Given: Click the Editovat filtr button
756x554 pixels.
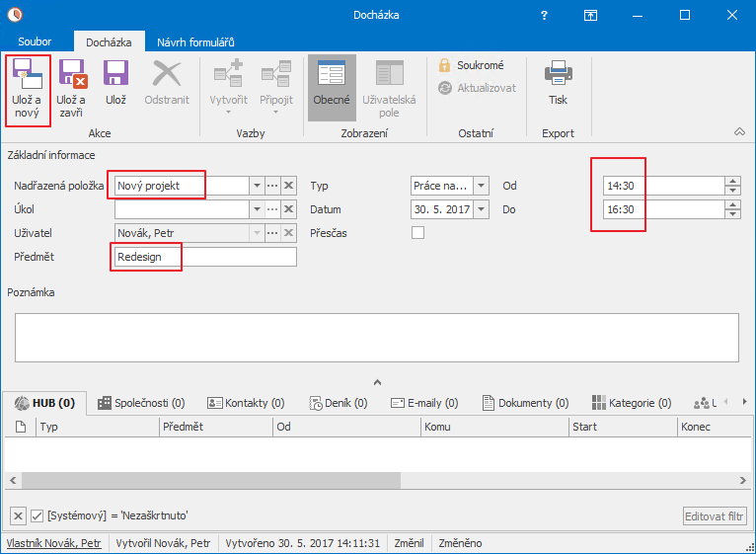Looking at the screenshot, I should [x=715, y=516].
